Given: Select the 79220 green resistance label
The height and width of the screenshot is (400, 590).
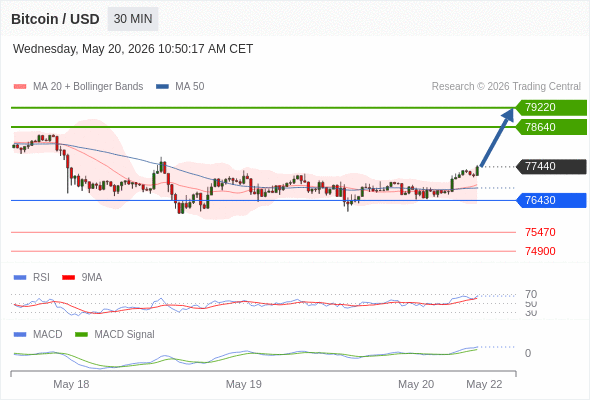Looking at the screenshot, I should 551,108.
